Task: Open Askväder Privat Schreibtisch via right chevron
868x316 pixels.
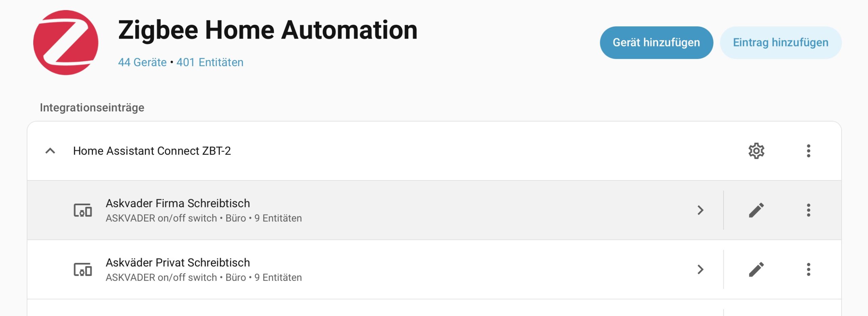Action: point(701,270)
